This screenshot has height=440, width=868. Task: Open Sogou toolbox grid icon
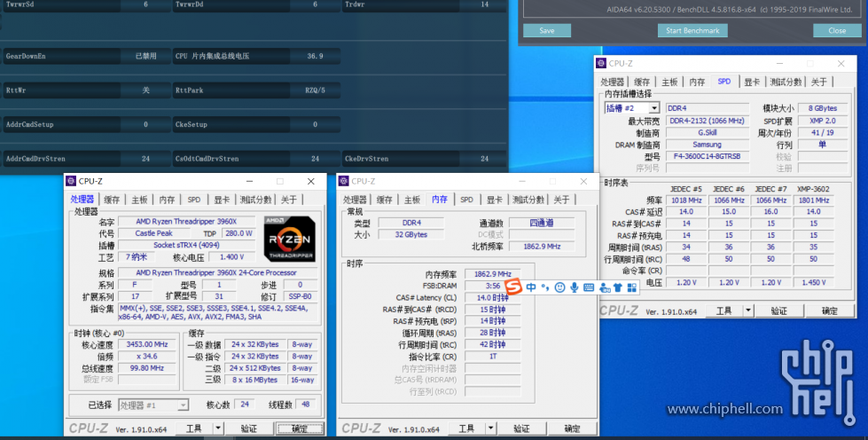pyautogui.click(x=631, y=287)
